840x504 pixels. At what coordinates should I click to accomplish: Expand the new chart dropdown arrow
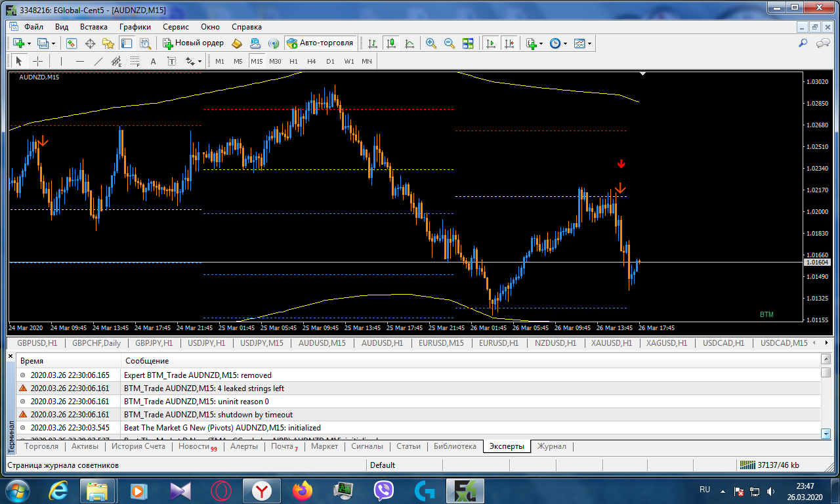(29, 43)
